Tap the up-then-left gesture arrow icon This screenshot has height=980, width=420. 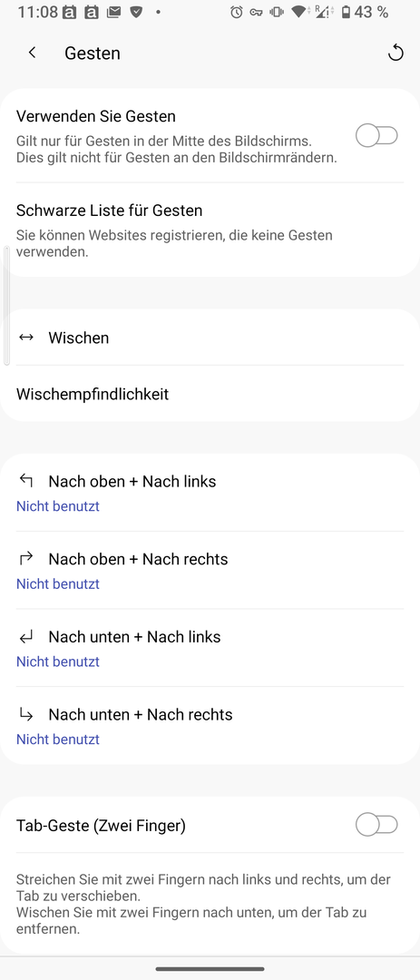click(25, 480)
